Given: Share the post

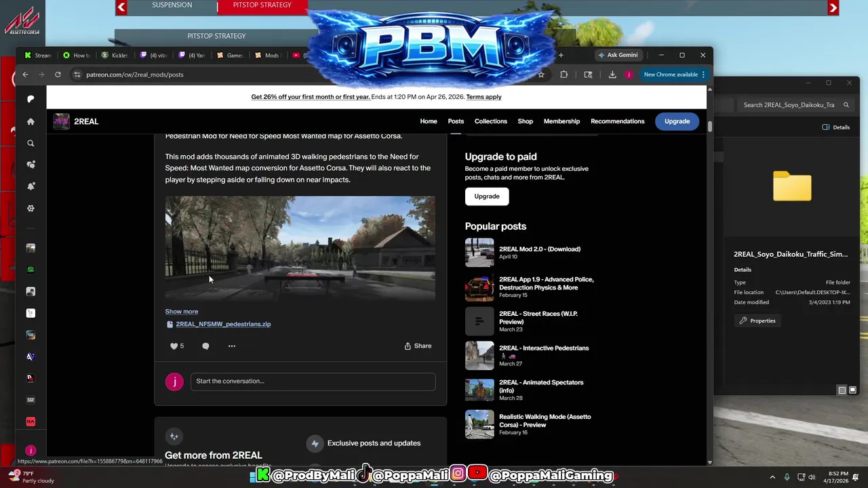Looking at the screenshot, I should tap(418, 346).
